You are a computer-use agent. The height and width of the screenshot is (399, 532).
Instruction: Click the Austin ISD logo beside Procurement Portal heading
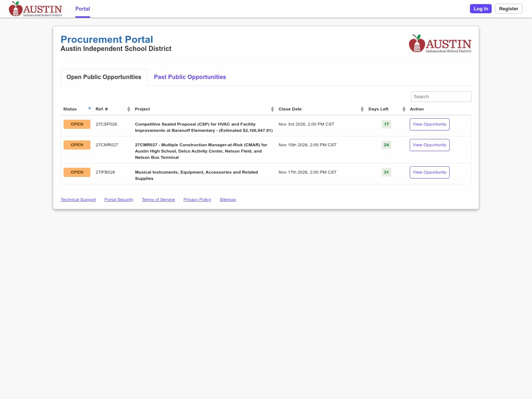[440, 44]
